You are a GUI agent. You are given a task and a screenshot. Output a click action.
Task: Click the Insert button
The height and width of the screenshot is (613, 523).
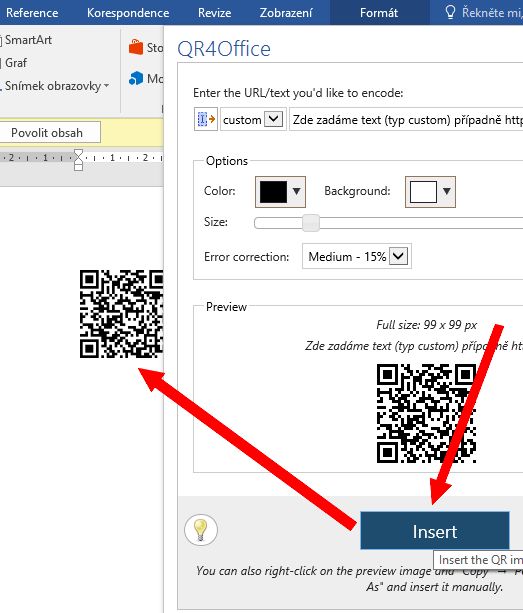coord(435,531)
